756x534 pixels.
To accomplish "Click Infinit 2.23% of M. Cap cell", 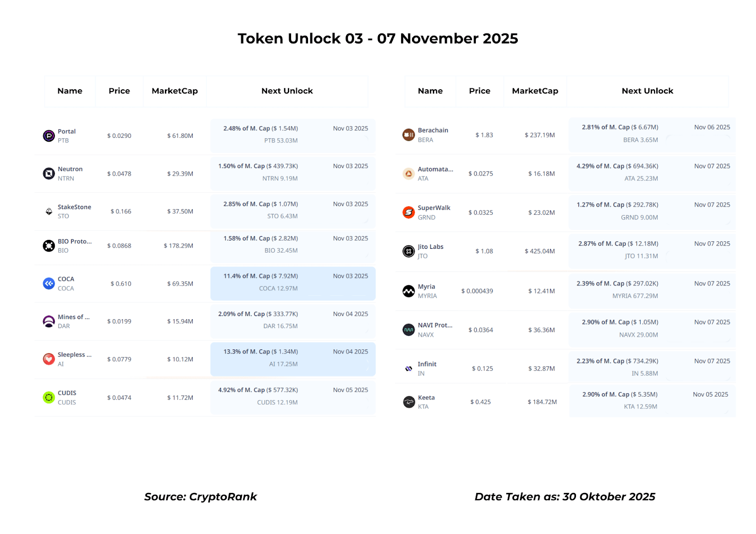I will click(x=652, y=367).
